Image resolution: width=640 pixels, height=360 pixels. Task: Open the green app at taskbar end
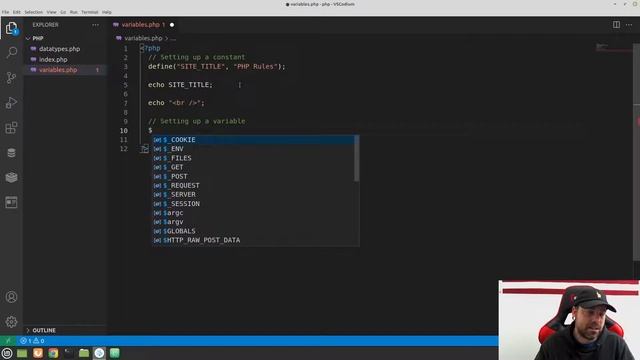pyautogui.click(x=115, y=353)
